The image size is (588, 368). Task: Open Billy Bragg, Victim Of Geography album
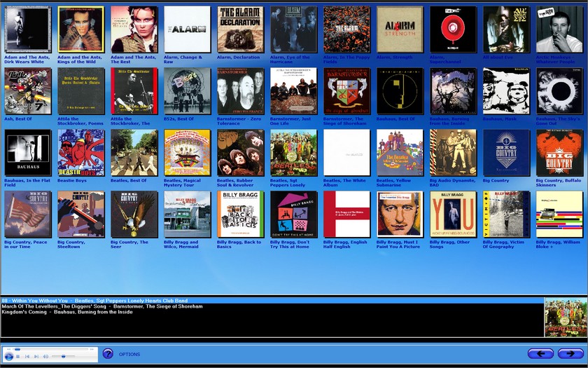pos(506,214)
